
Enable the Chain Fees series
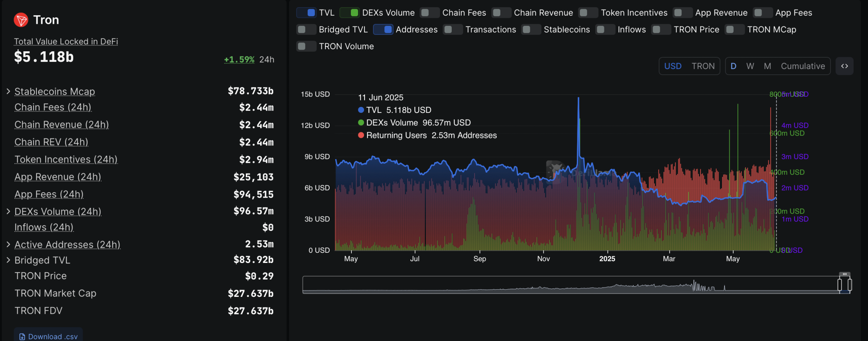pos(430,13)
